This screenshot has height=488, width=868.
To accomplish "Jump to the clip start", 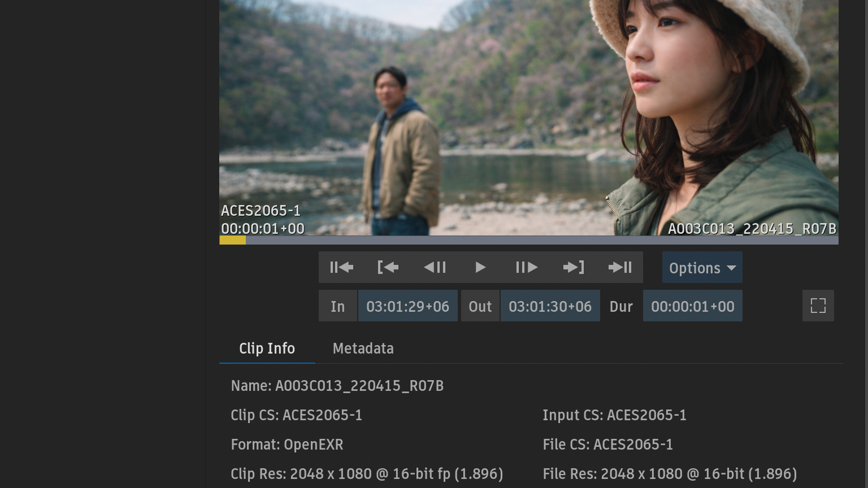I will click(x=341, y=267).
